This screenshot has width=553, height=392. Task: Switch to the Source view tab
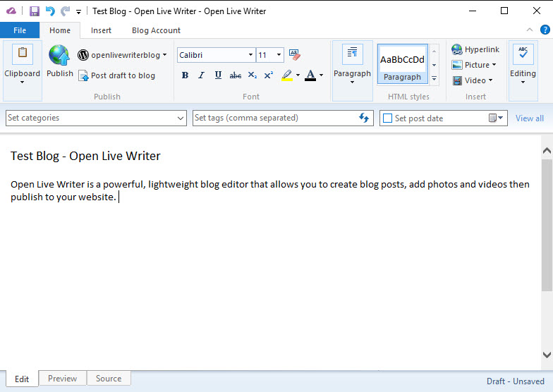coord(109,378)
